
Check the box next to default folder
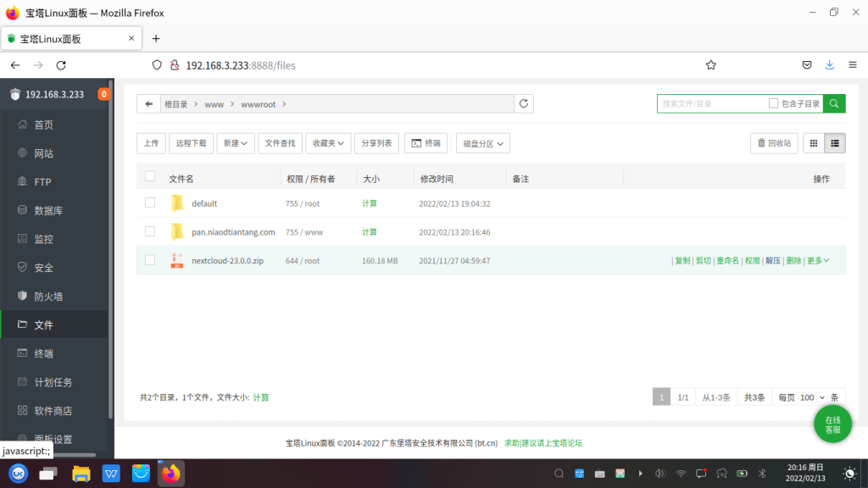pos(150,202)
